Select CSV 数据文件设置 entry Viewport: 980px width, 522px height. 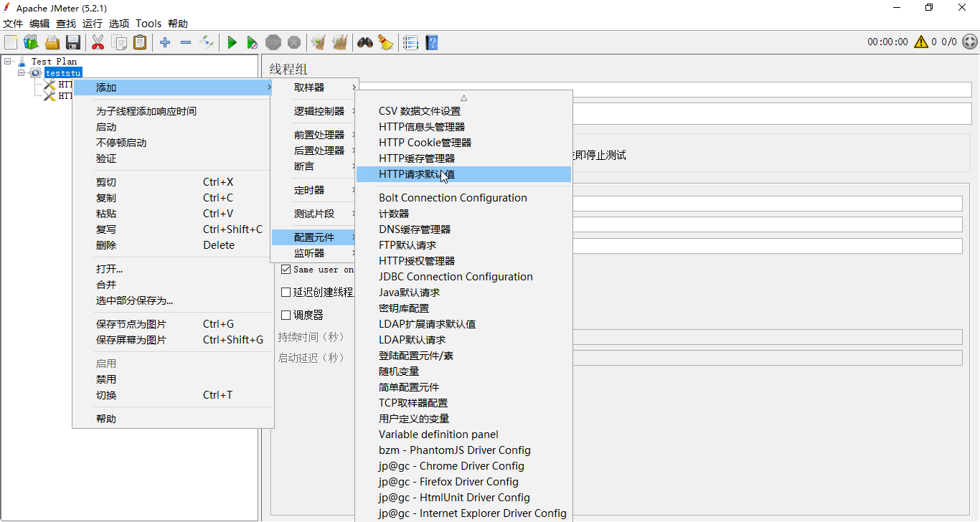click(x=463, y=111)
